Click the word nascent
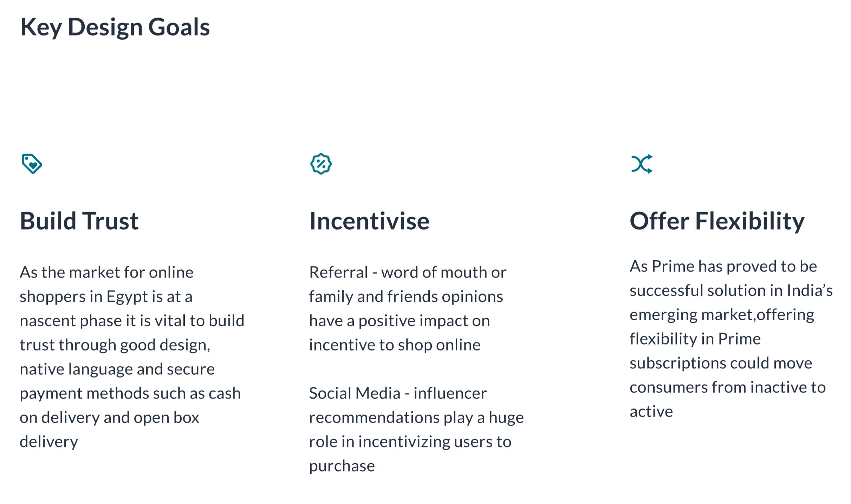The width and height of the screenshot is (851, 504). pyautogui.click(x=47, y=321)
